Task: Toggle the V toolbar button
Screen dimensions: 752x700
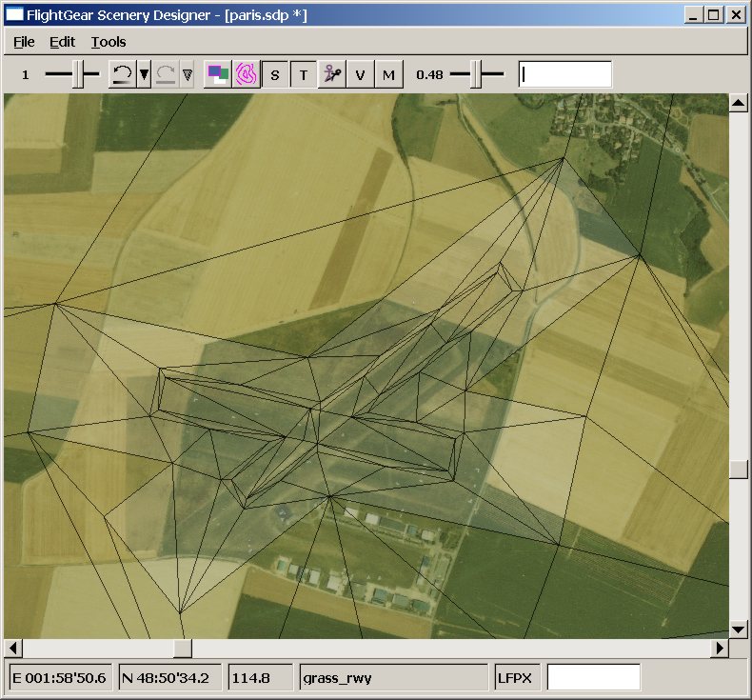Action: (360, 74)
